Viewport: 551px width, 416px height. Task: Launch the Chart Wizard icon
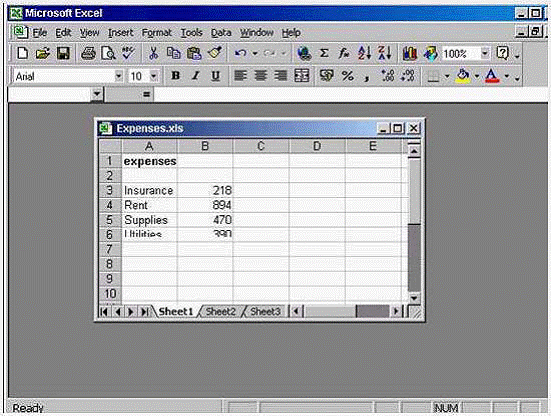[x=410, y=53]
